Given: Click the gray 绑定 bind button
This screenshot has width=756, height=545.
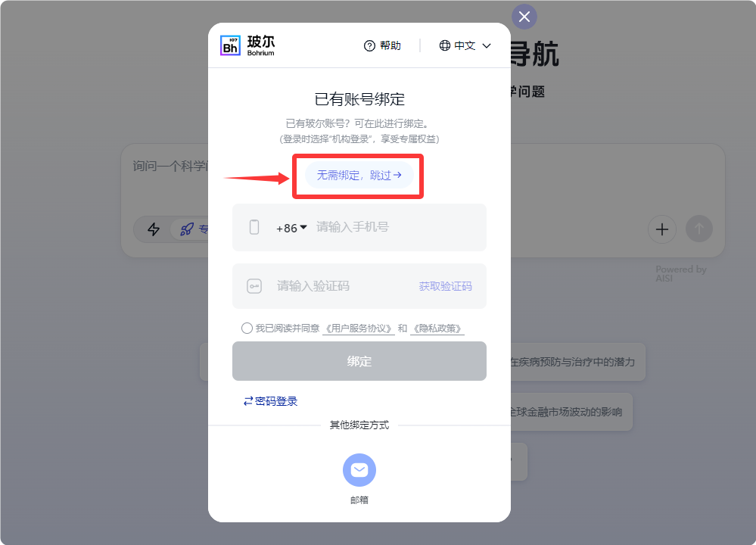Looking at the screenshot, I should (359, 361).
